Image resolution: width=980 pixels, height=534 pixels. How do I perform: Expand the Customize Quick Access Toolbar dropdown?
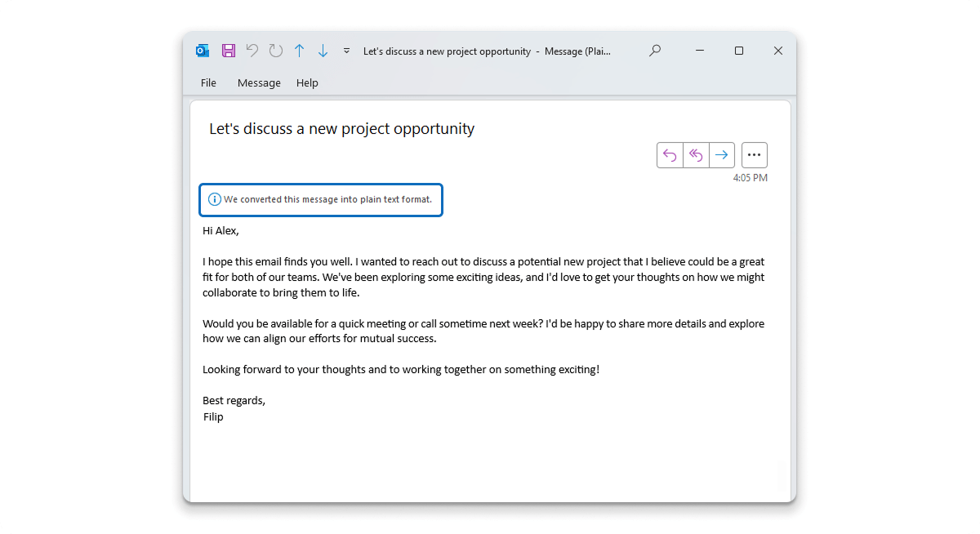click(346, 51)
